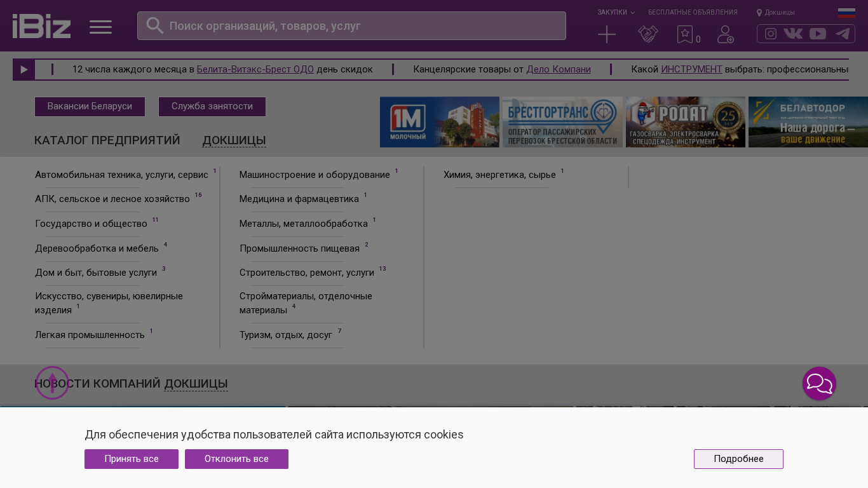Open the YouTube social link
This screenshot has width=868, height=488.
tap(818, 34)
